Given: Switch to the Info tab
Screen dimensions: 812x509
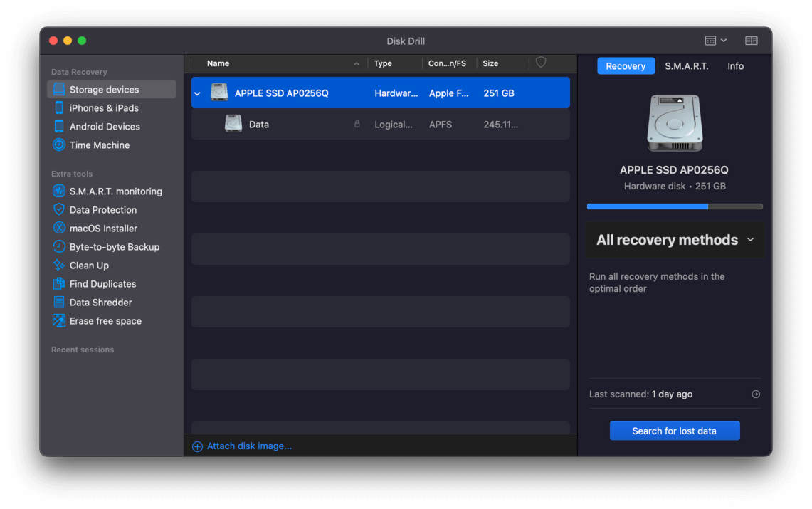Looking at the screenshot, I should point(735,65).
